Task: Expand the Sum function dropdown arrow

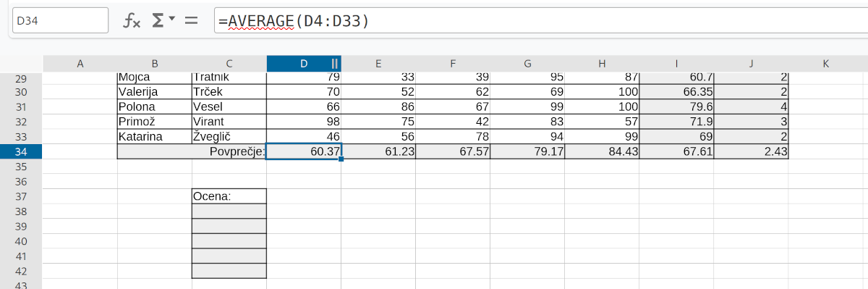Action: click(x=172, y=21)
